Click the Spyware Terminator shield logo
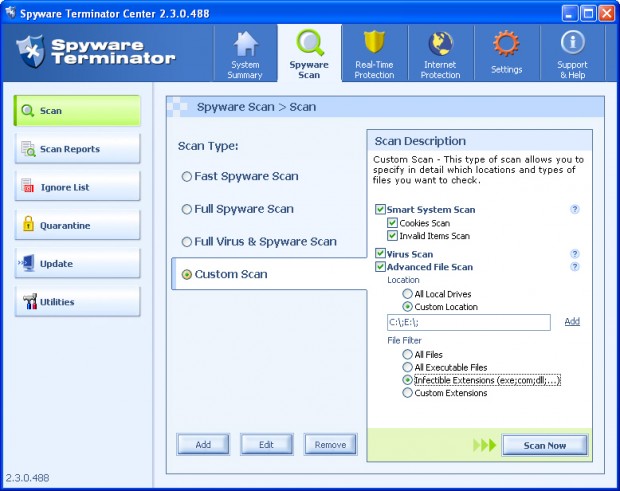 [x=31, y=51]
